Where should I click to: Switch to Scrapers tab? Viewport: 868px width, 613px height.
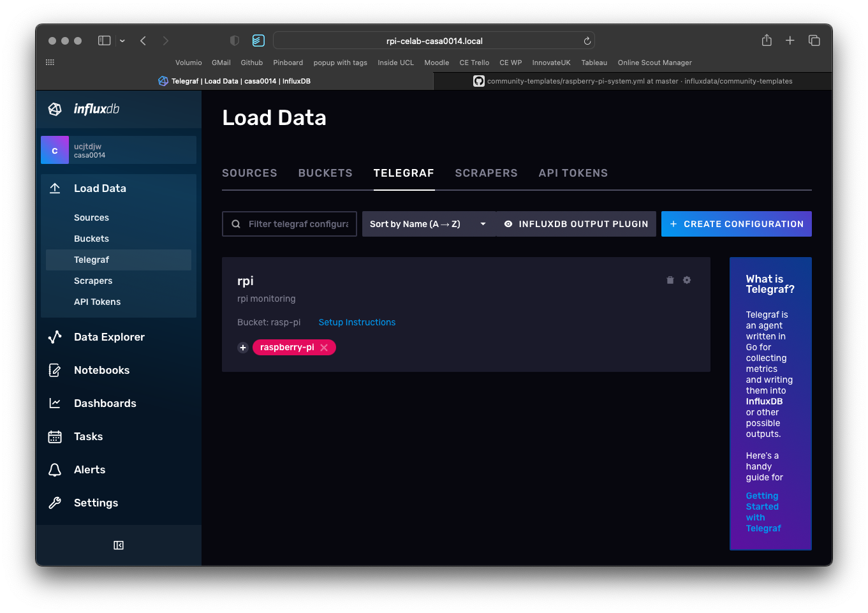pyautogui.click(x=486, y=173)
